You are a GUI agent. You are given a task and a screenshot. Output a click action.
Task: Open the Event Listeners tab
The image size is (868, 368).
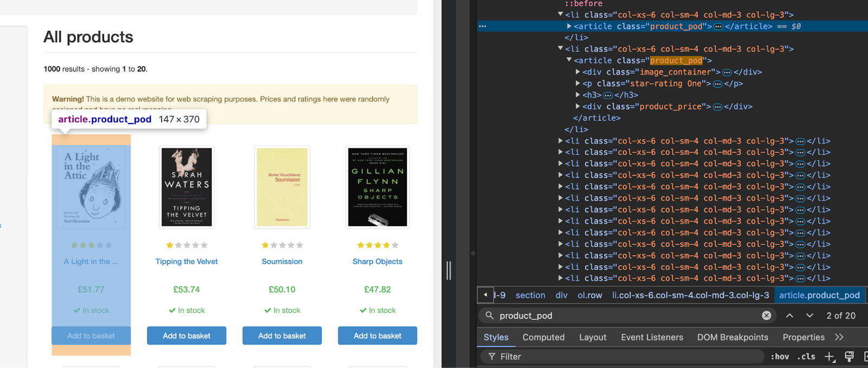pyautogui.click(x=652, y=337)
